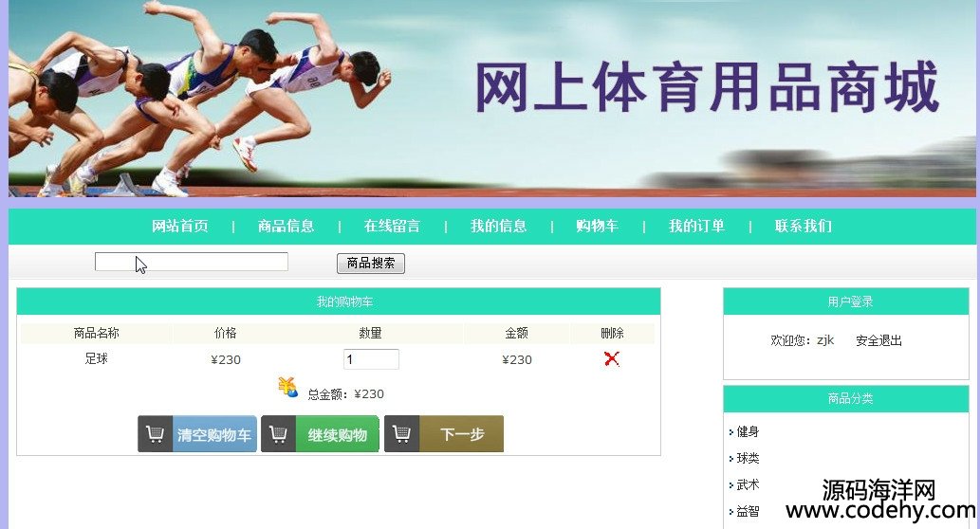Select 益智 product category

pos(748,512)
